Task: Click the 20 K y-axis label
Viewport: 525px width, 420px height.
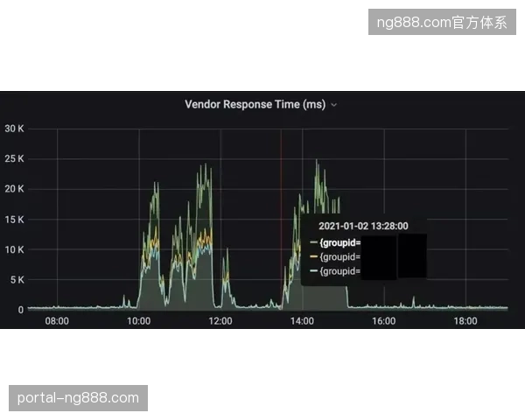Action: [14, 189]
